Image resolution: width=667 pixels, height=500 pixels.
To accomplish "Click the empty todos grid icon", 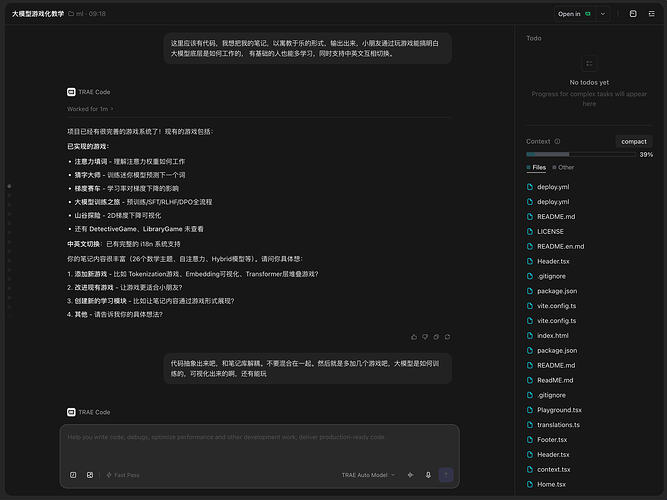I will [x=589, y=64].
